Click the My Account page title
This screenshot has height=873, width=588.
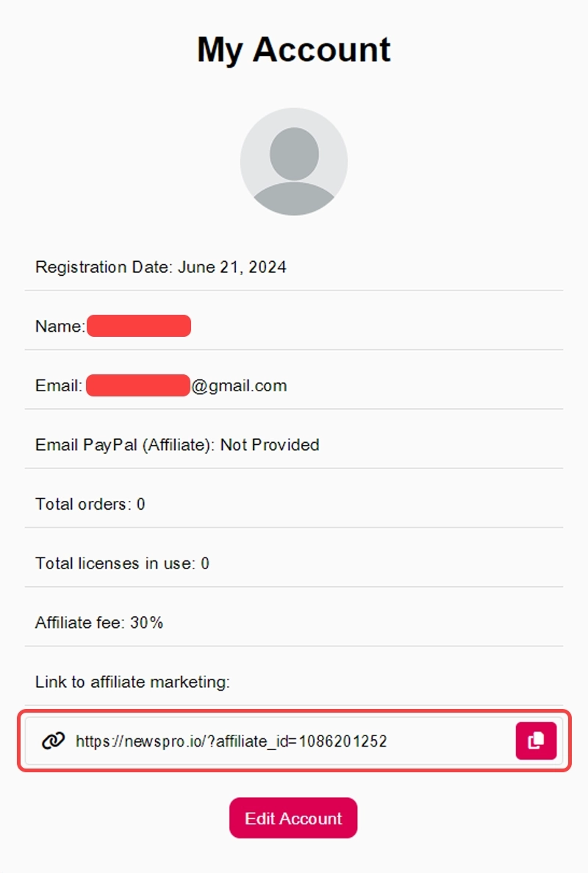click(293, 49)
